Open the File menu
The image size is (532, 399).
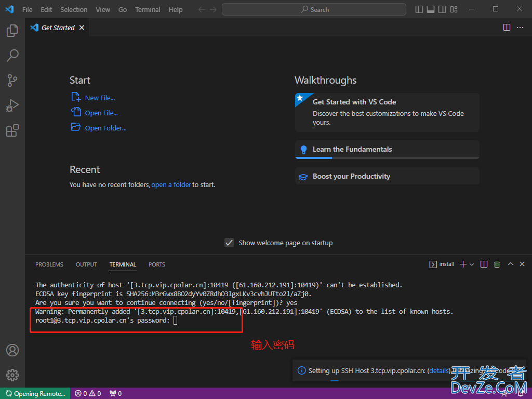point(28,9)
